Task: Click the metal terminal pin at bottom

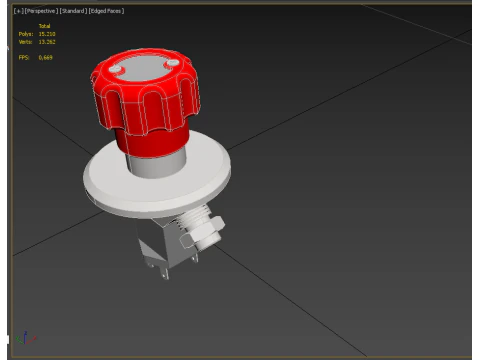Action: coord(165,274)
